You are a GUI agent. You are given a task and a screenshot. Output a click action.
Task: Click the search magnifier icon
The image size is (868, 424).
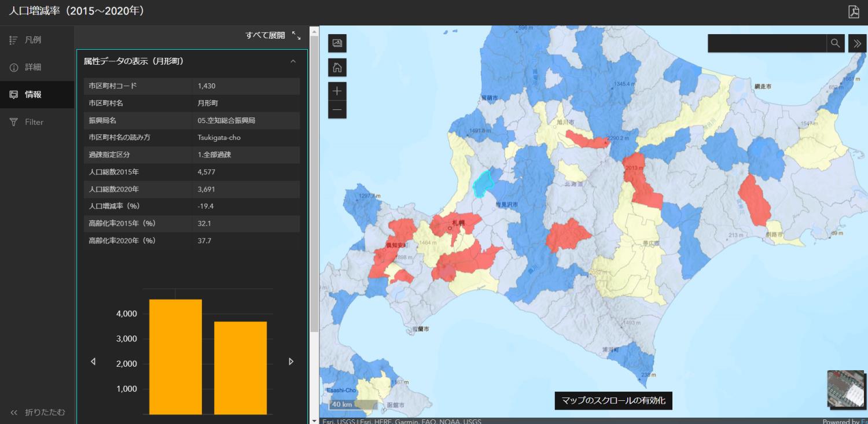835,43
